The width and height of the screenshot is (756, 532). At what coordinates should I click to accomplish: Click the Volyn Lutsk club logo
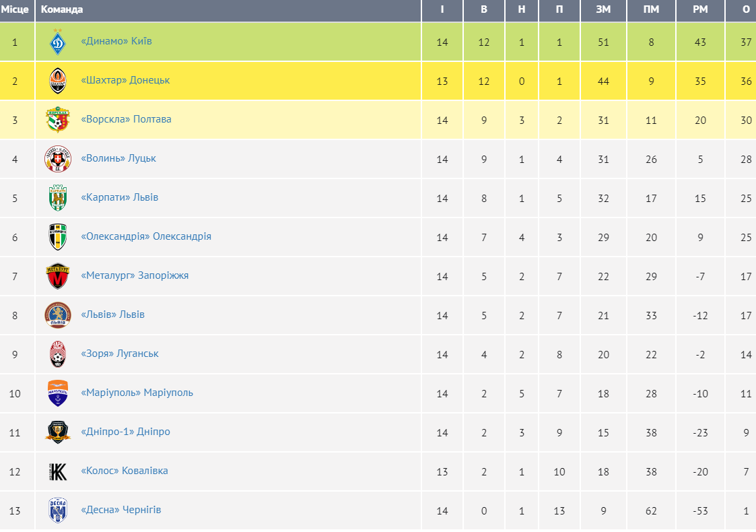pyautogui.click(x=58, y=159)
